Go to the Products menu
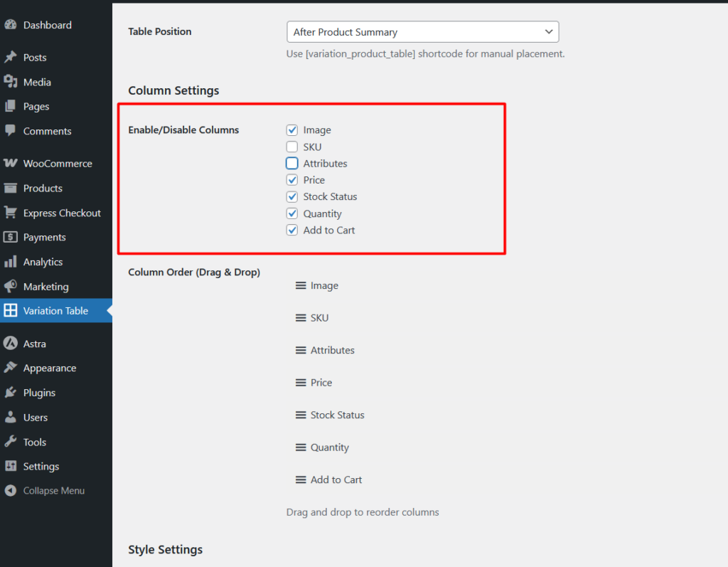Image resolution: width=728 pixels, height=567 pixels. click(43, 189)
